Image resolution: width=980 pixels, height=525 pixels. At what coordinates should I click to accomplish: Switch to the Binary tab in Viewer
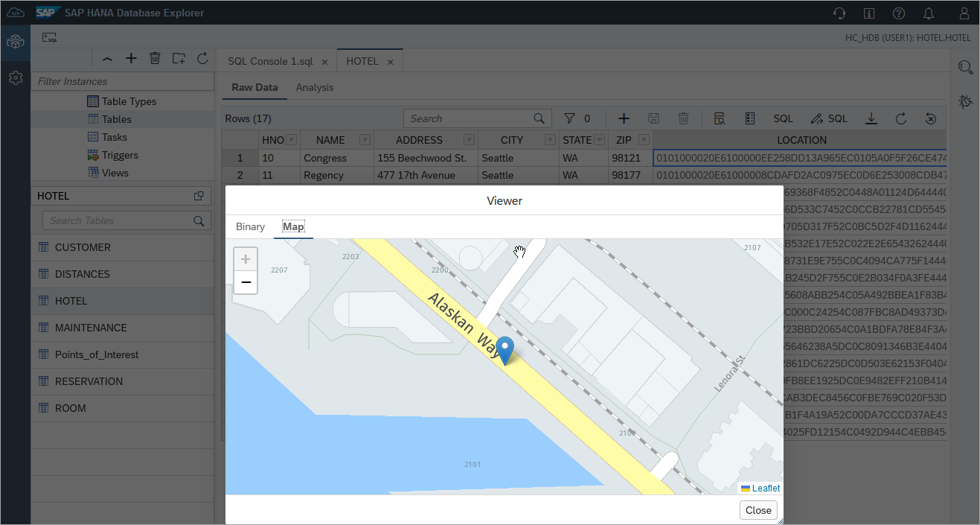(x=251, y=226)
